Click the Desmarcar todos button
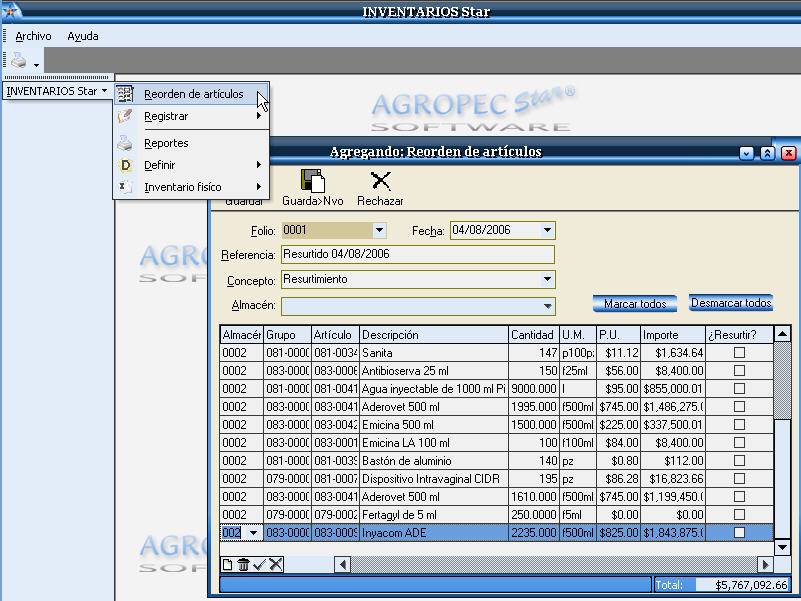This screenshot has height=601, width=801. click(731, 303)
